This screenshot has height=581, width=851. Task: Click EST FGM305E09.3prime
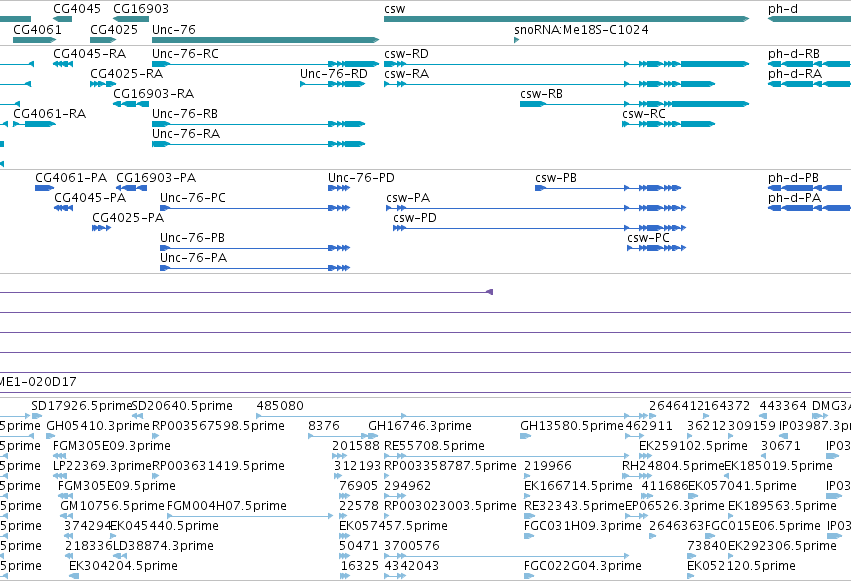pyautogui.click(x=59, y=456)
